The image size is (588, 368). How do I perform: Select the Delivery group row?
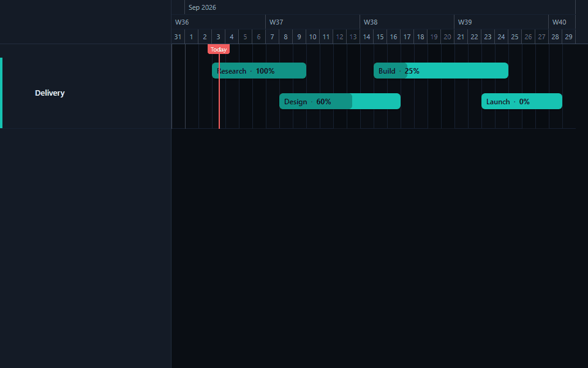pyautogui.click(x=86, y=93)
